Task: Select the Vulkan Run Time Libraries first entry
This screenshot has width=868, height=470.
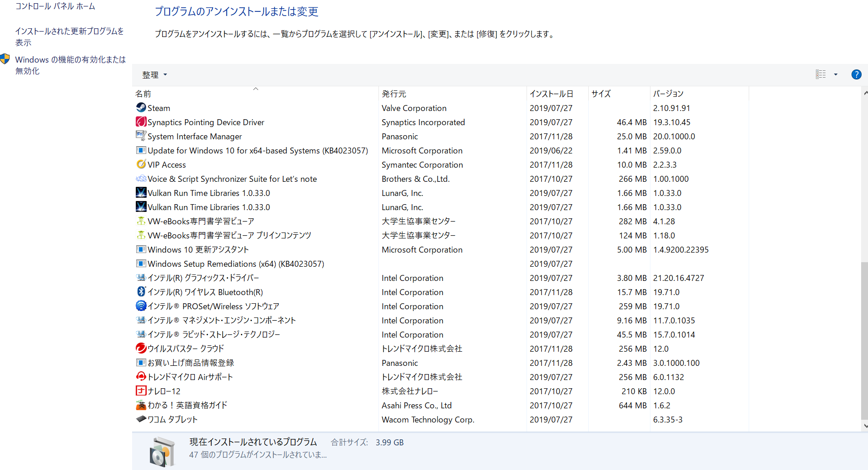Action: click(208, 193)
